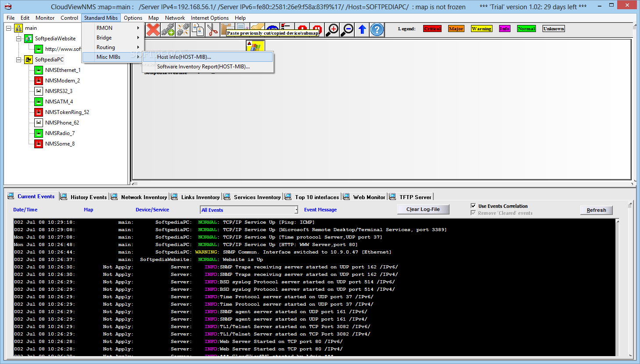Switch to the TFTP Server tab

tap(411, 197)
